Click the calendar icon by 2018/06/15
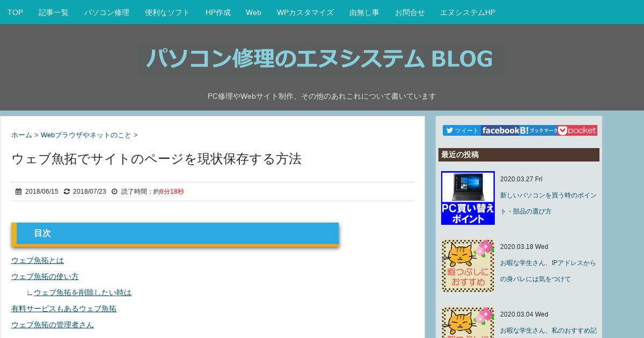Viewport: 644px width, 338px height. [18, 192]
